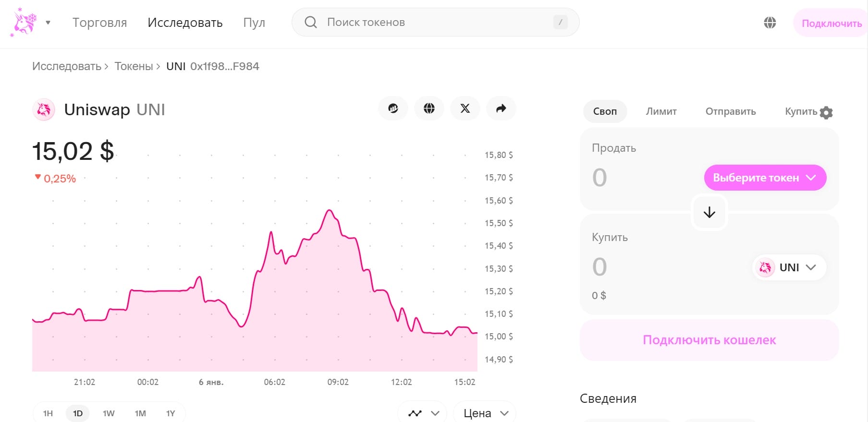Select the 1W time range

pyautogui.click(x=109, y=413)
